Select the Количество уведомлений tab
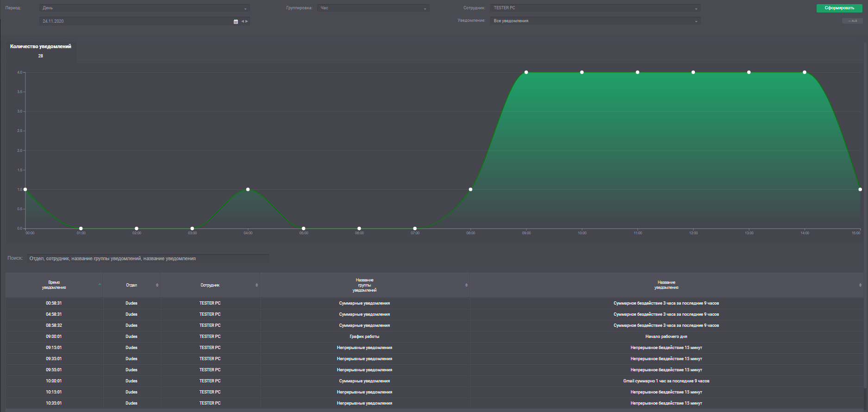This screenshot has height=412, width=868. [41, 51]
